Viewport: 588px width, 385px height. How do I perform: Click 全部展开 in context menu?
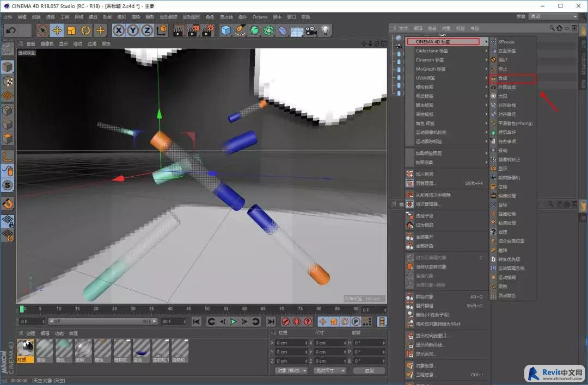446,237
